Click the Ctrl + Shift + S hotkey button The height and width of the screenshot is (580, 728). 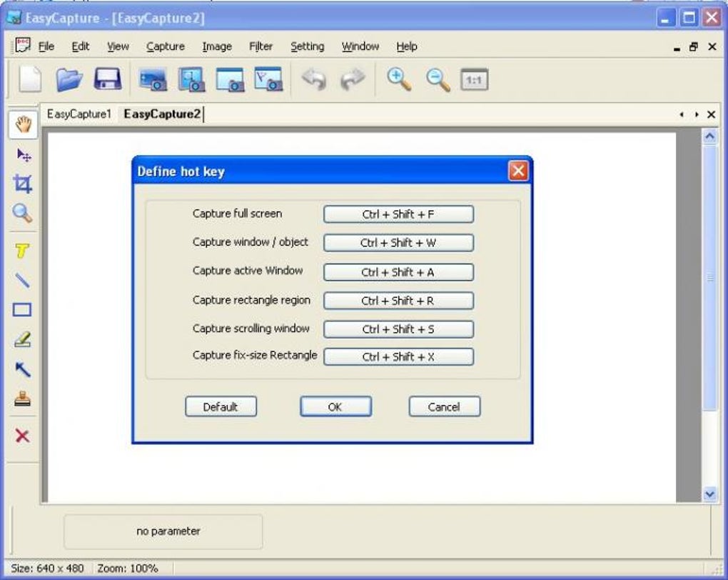click(398, 329)
